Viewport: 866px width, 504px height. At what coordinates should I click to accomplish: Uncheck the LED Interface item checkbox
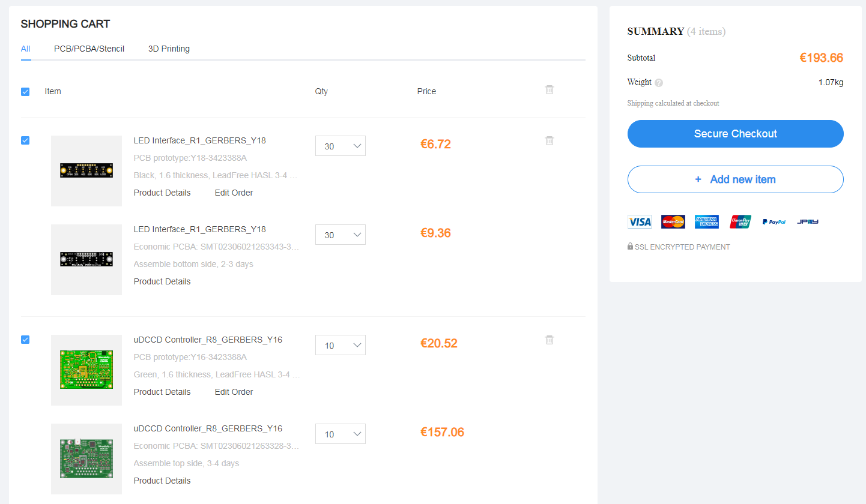(25, 140)
